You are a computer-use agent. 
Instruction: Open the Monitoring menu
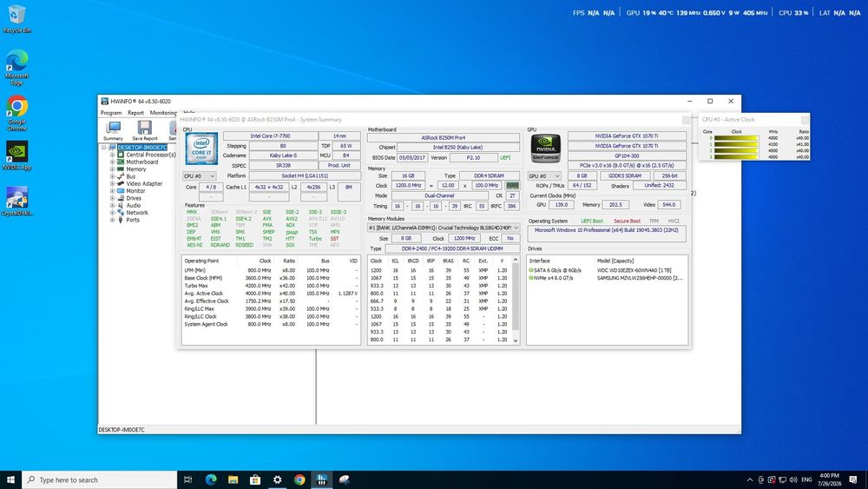coord(163,112)
